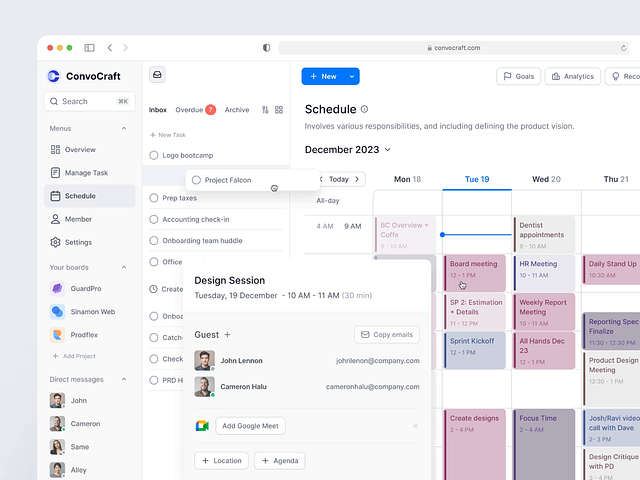This screenshot has width=640, height=480.
Task: Select Schedule in the sidebar
Action: 89,196
